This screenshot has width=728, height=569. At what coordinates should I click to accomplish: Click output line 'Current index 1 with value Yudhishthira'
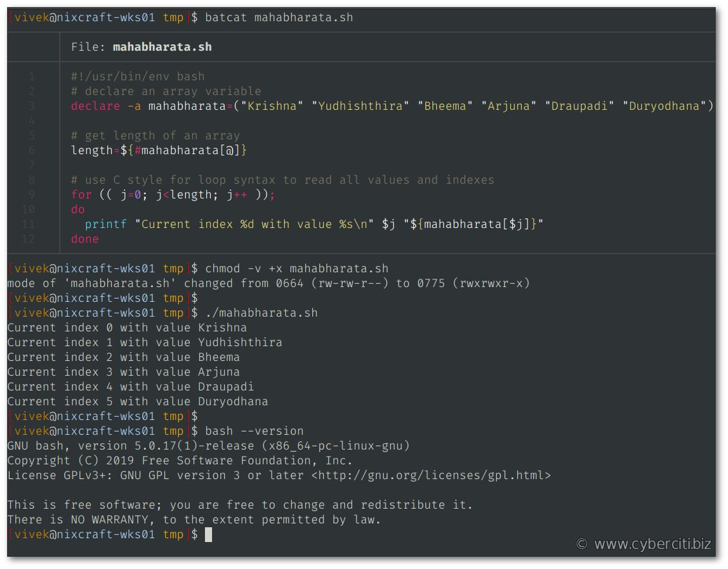tap(145, 343)
